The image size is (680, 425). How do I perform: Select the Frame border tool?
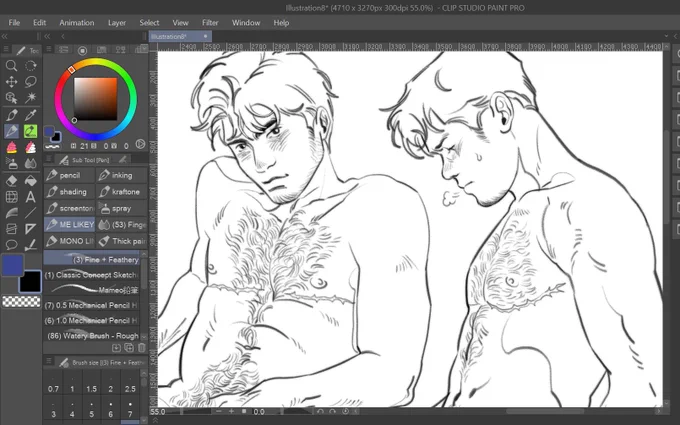11,229
